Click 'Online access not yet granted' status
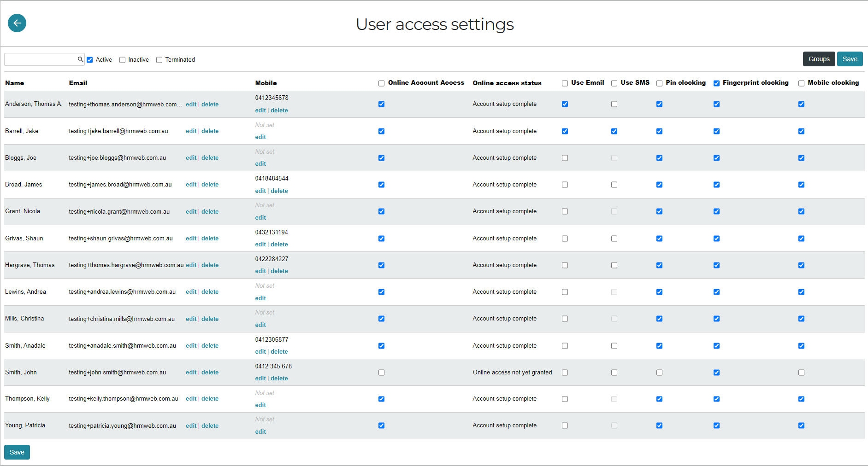868x466 pixels. click(512, 373)
